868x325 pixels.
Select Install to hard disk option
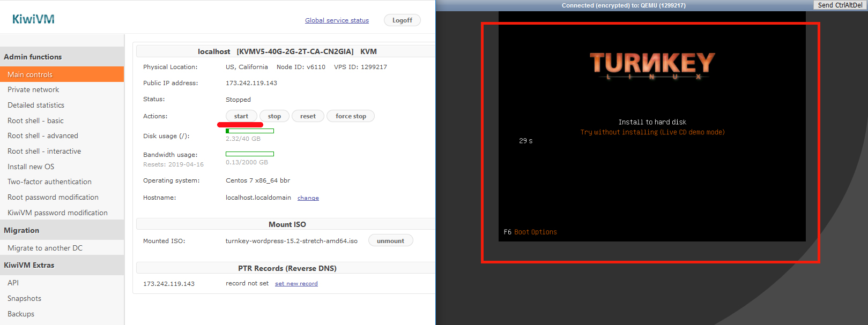click(x=652, y=122)
